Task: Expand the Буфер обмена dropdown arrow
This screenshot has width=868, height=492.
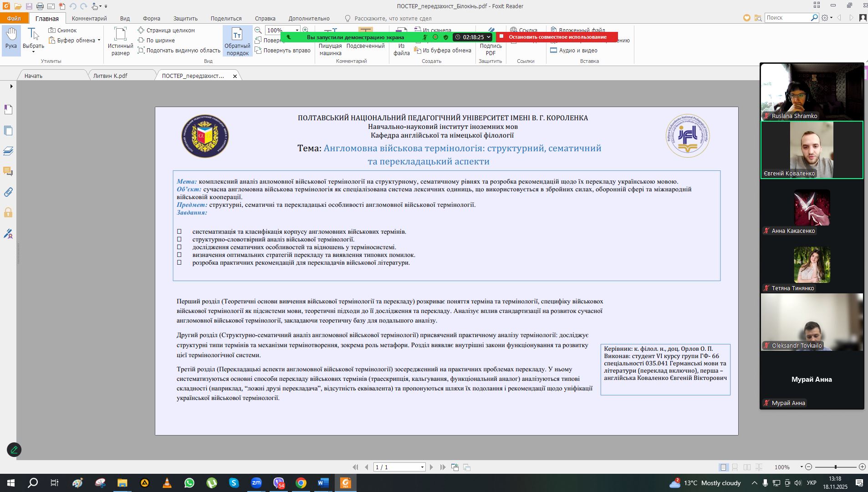Action: tap(99, 41)
